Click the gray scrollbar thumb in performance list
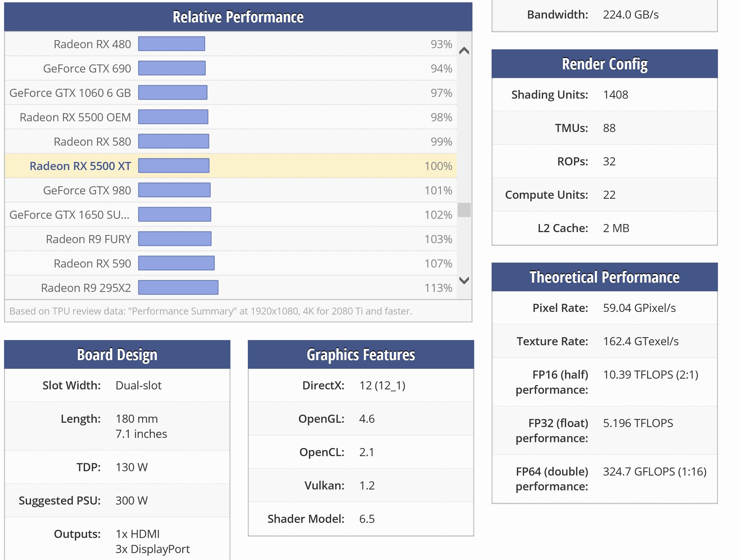This screenshot has width=740, height=560. point(464,210)
